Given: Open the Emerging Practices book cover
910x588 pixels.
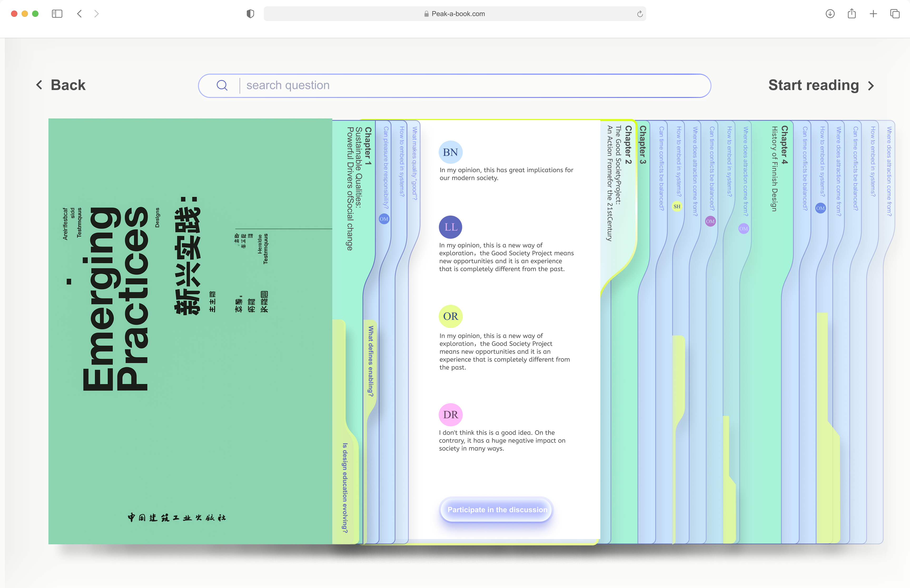Looking at the screenshot, I should (190, 331).
